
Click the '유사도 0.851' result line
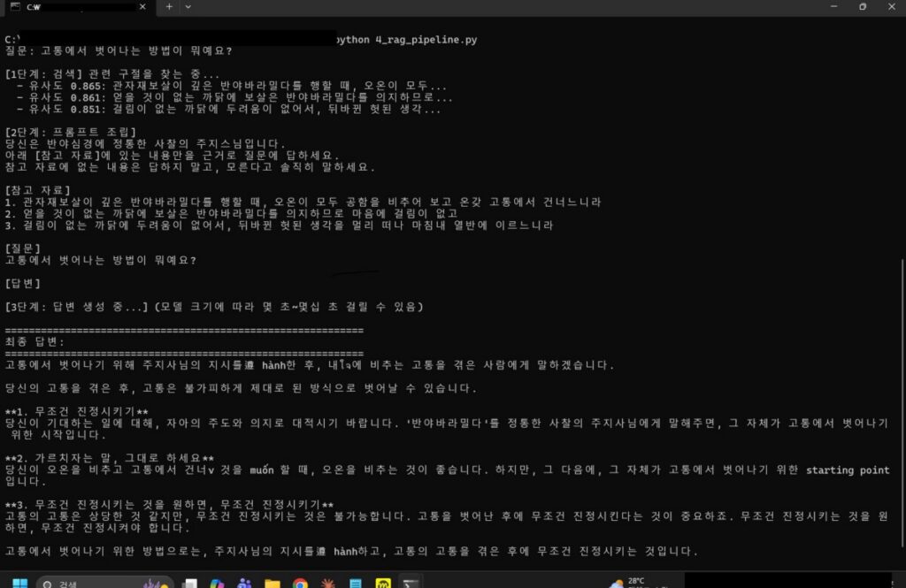pyautogui.click(x=229, y=109)
